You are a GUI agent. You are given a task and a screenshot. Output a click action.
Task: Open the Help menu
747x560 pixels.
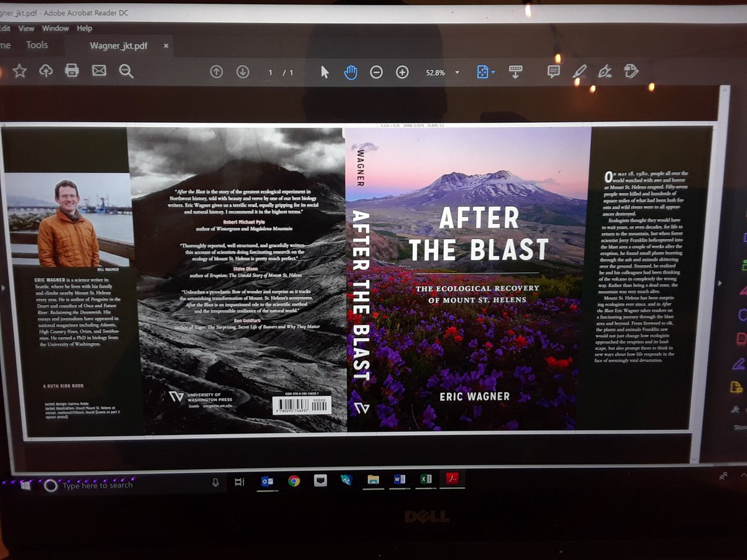pyautogui.click(x=85, y=29)
